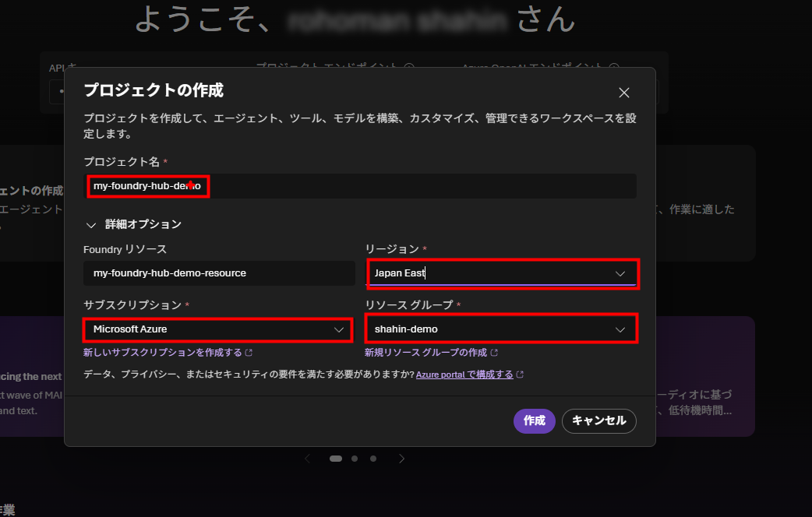Screen dimensions: 812x517
Task: Open the リソース グループ dropdown shahin-demo
Action: (501, 329)
